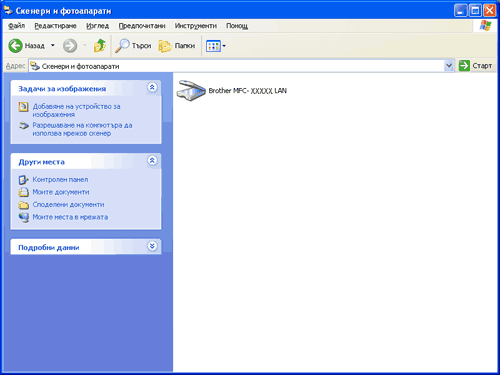
Task: Open the Инструменти menu
Action: 196,26
